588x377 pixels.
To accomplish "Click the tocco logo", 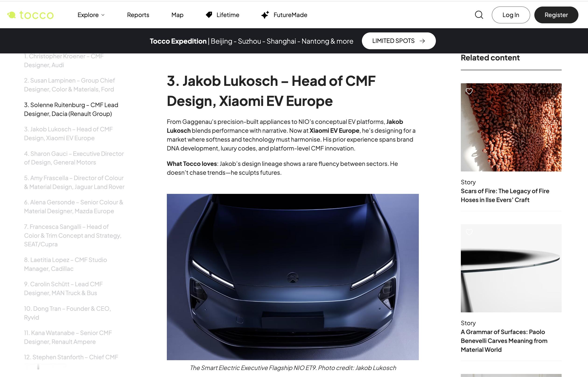I will 30,15.
